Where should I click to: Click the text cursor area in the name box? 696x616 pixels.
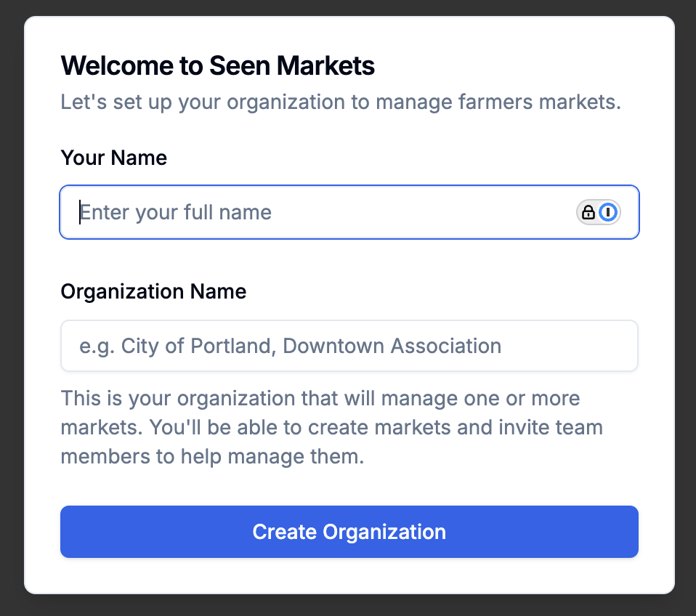point(81,212)
